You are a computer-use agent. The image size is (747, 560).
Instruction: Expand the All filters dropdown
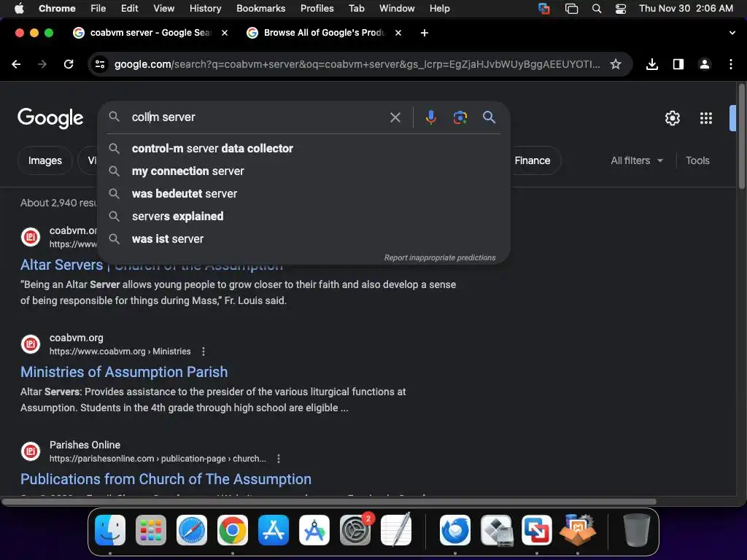click(637, 160)
